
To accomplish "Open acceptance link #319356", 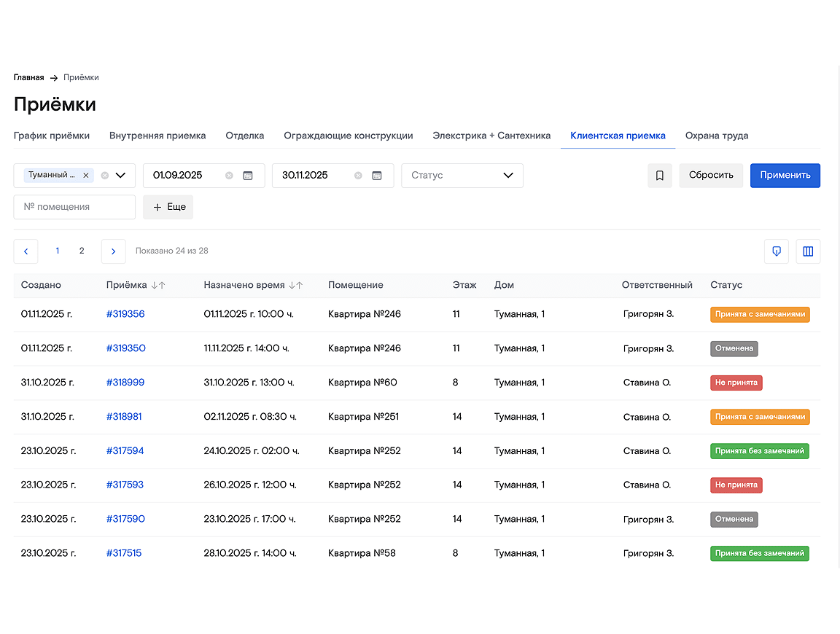I will 125,314.
